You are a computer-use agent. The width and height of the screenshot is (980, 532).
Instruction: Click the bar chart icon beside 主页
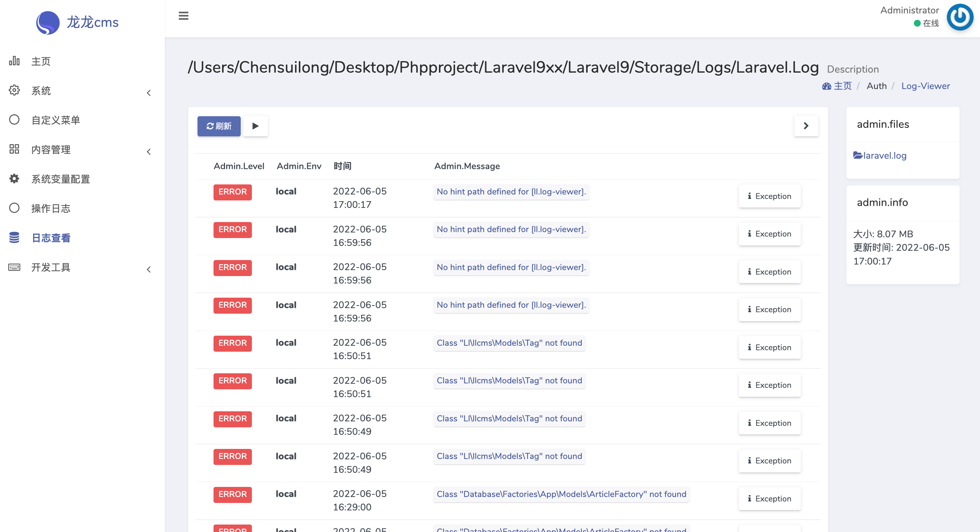click(x=14, y=61)
